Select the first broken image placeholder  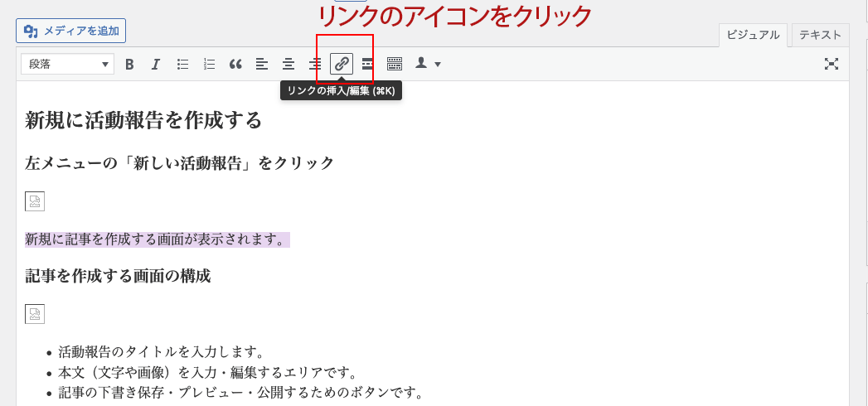[x=35, y=201]
